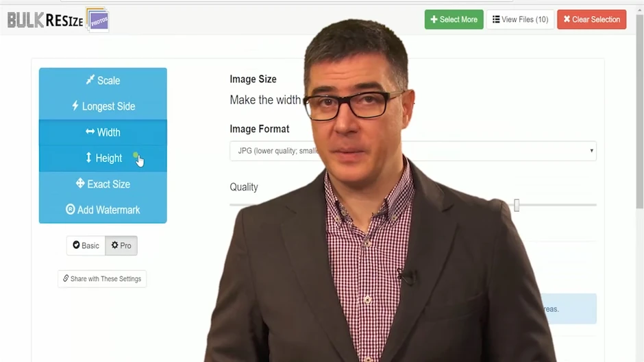Click the Add Watermark registered-mark icon
The width and height of the screenshot is (644, 362).
(x=71, y=209)
